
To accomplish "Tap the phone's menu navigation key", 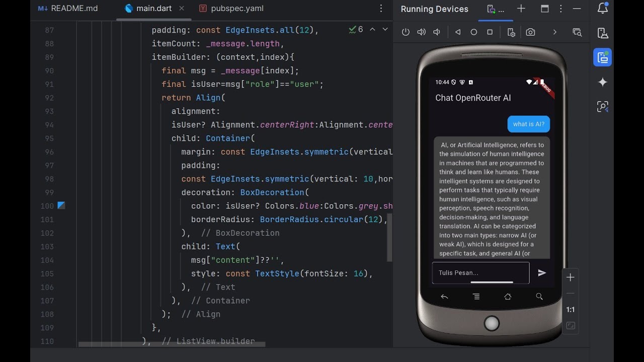I will 476,297.
